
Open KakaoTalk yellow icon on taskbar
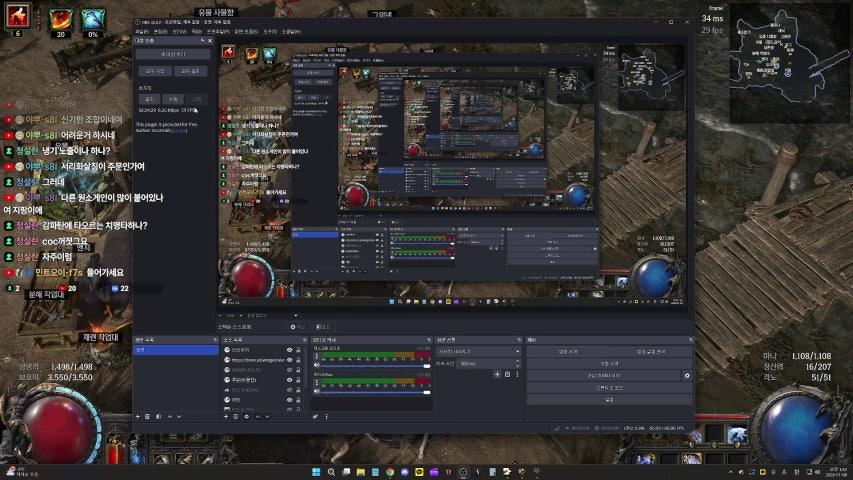tap(419, 472)
